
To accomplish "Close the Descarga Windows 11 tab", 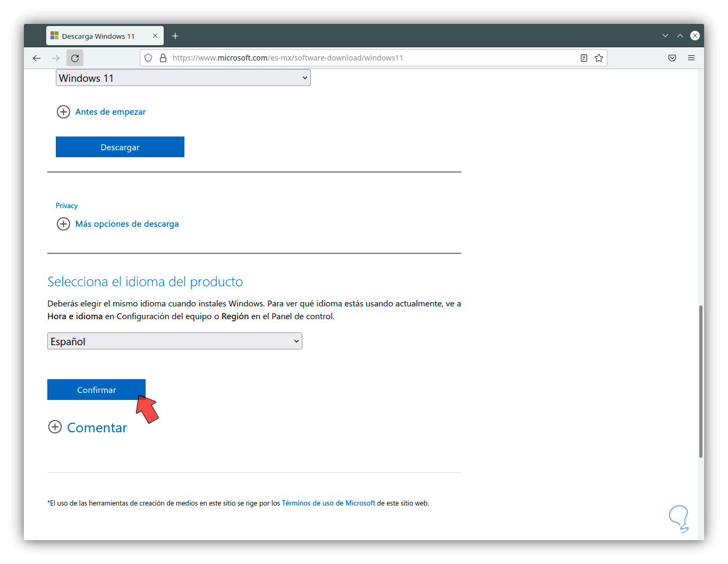I will click(x=155, y=36).
